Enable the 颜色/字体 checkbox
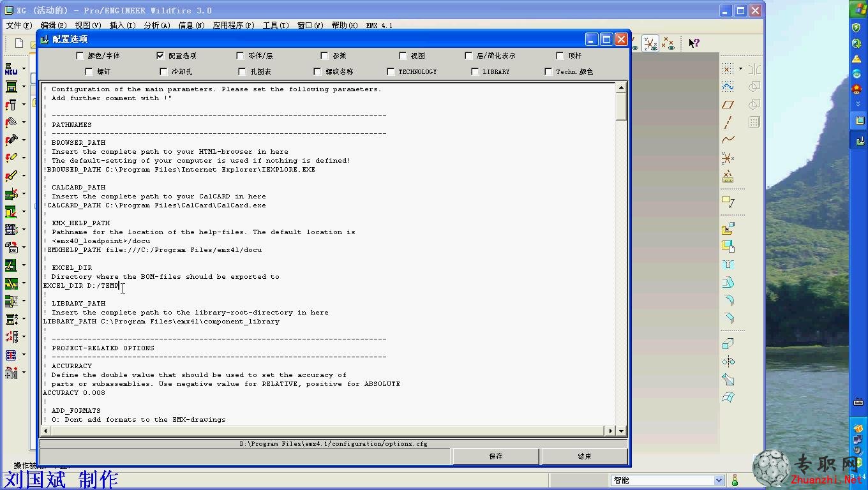Viewport: 868px width, 490px height. [x=80, y=56]
